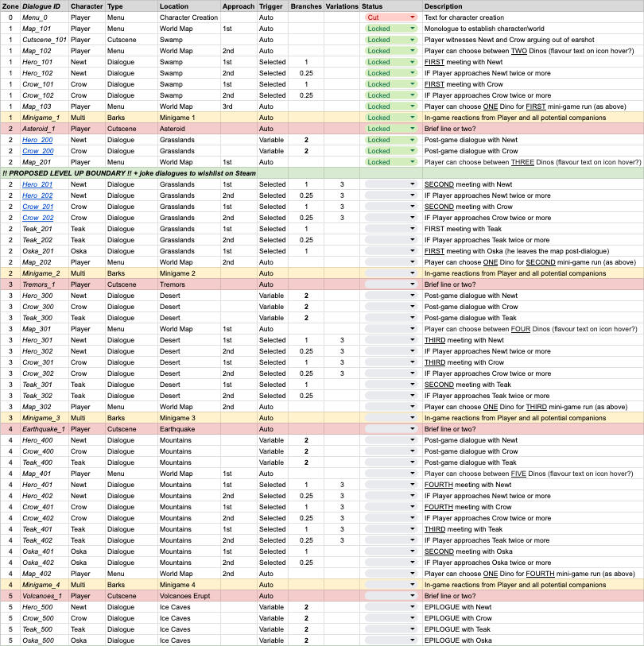Follow the Hero_201 link
Screen dimensions: 644x646
click(37, 184)
